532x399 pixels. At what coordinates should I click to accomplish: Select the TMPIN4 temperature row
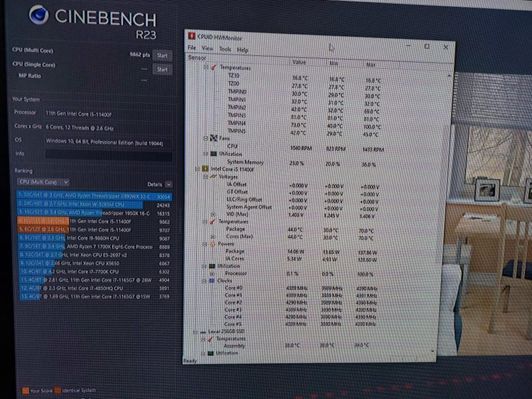pos(304,125)
